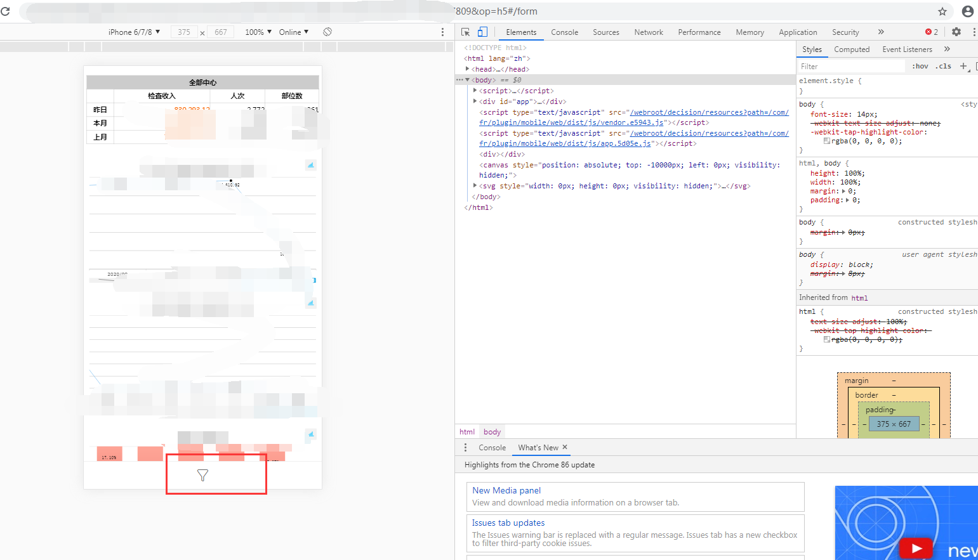
Task: Select the Computed styles tab
Action: point(852,49)
